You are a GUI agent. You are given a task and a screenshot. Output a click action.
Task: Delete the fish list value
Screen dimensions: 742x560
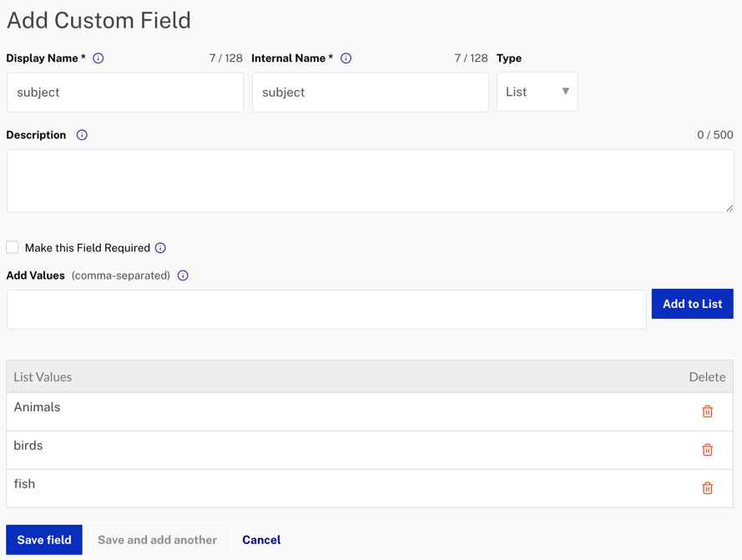707,488
